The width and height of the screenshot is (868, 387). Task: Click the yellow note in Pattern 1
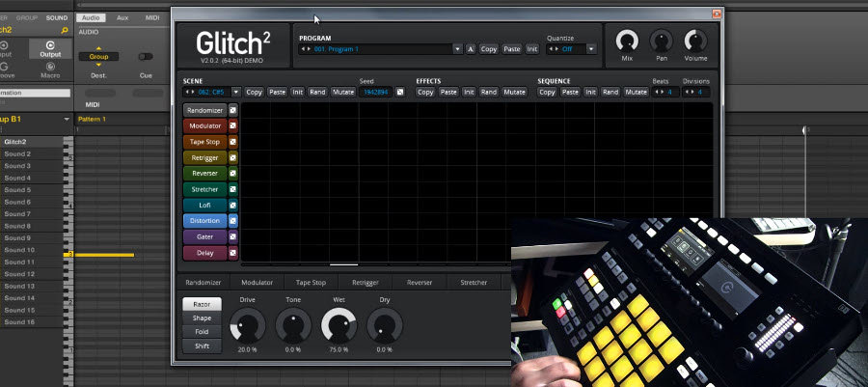point(104,255)
